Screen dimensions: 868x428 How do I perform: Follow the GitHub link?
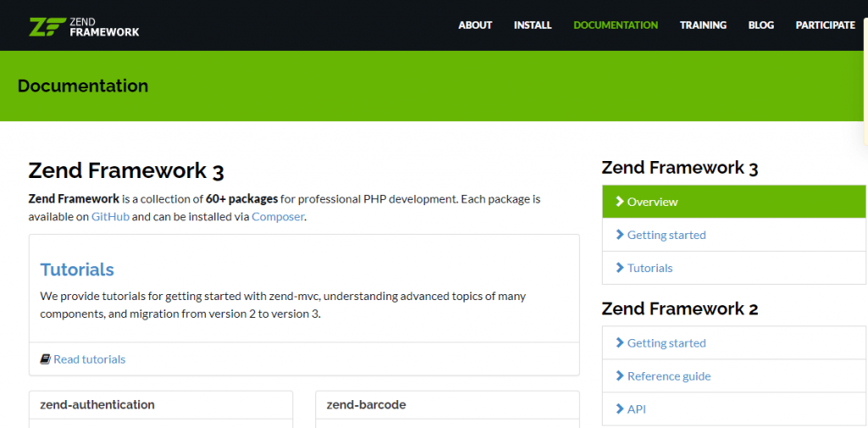click(111, 216)
